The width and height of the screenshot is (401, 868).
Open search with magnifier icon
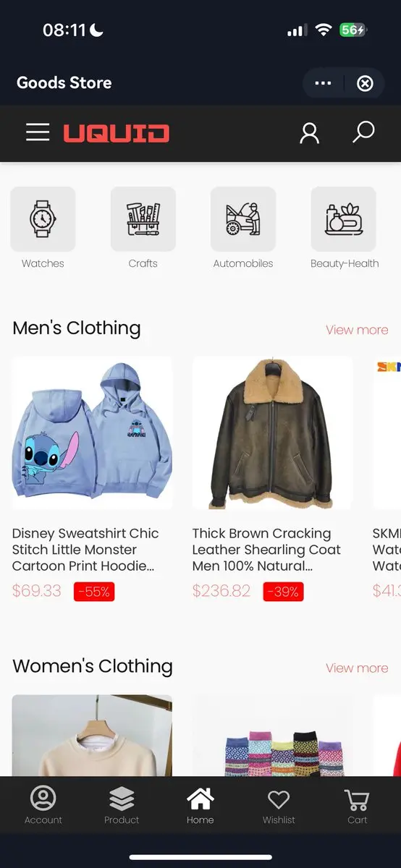[363, 132]
